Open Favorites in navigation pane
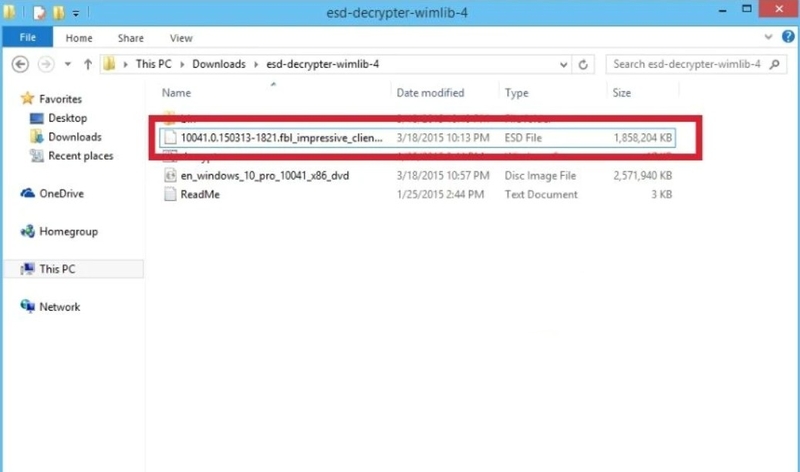The width and height of the screenshot is (800, 472). tap(60, 99)
